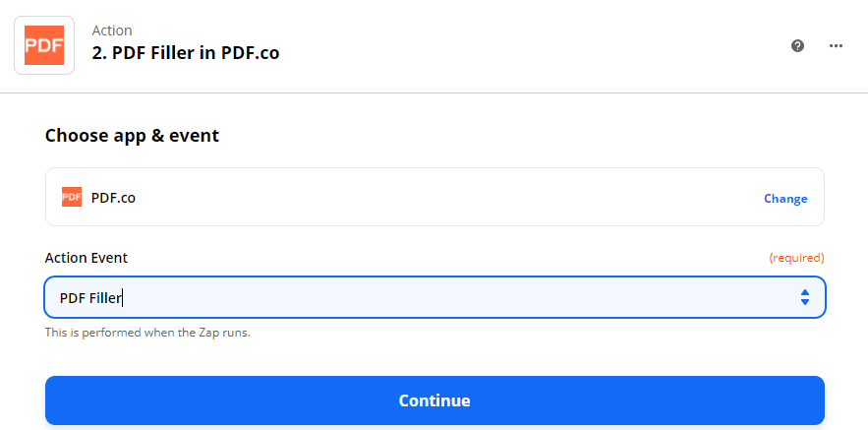868x430 pixels.
Task: Click the large PDF.co logo in header
Action: 44,45
